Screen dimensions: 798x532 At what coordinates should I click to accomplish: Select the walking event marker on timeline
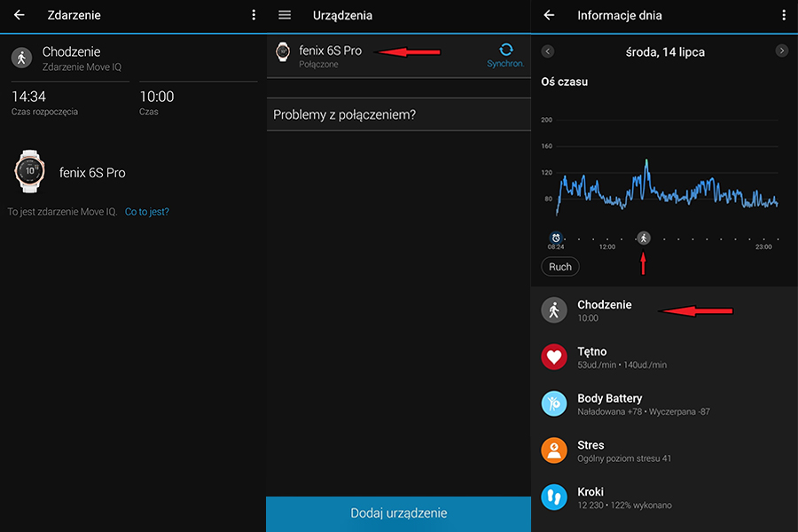click(644, 238)
